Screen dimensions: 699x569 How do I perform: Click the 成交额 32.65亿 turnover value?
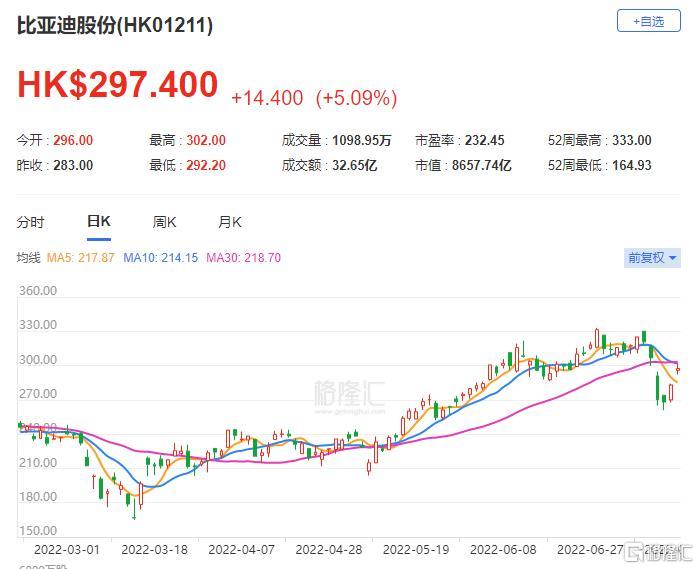[x=354, y=165]
